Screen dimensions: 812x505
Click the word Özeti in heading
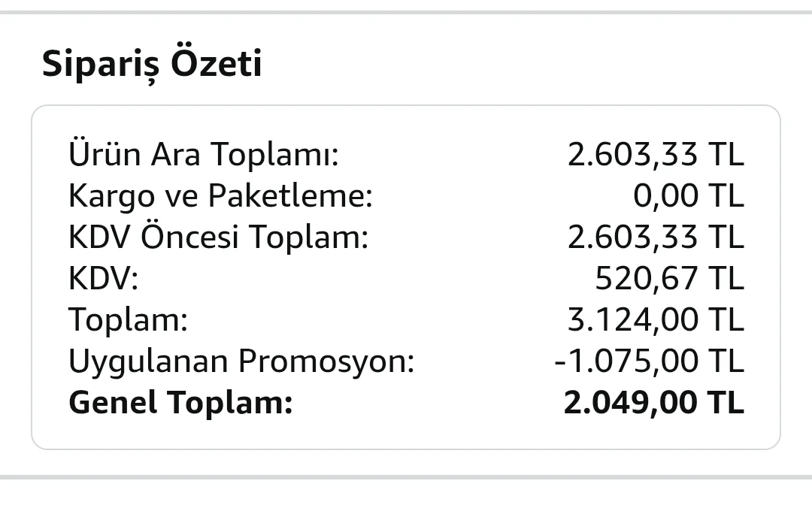pyautogui.click(x=217, y=64)
